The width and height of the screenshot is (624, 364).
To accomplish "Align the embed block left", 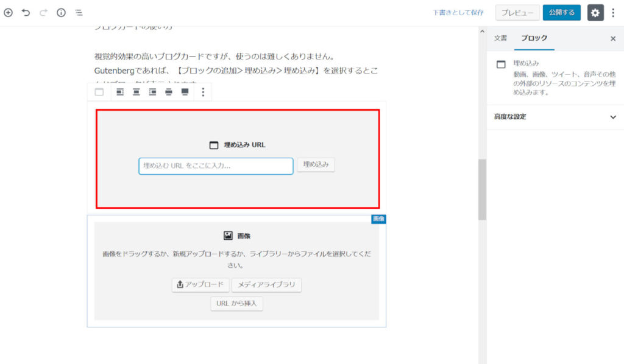I will [120, 92].
